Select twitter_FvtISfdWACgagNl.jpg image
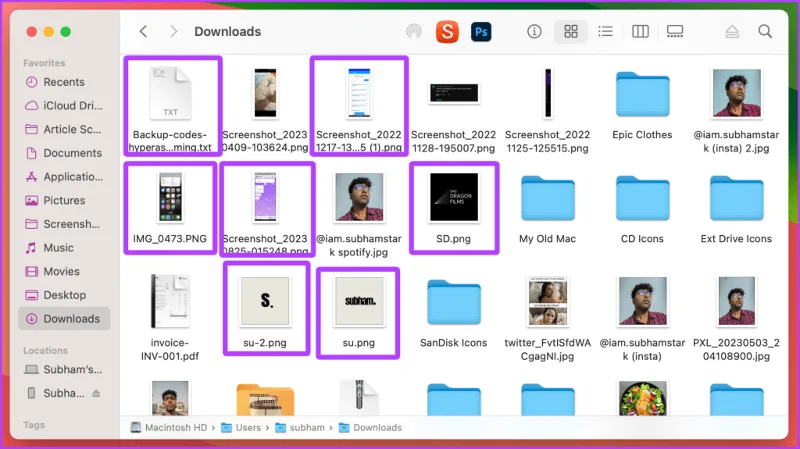The width and height of the screenshot is (800, 449). tap(547, 302)
